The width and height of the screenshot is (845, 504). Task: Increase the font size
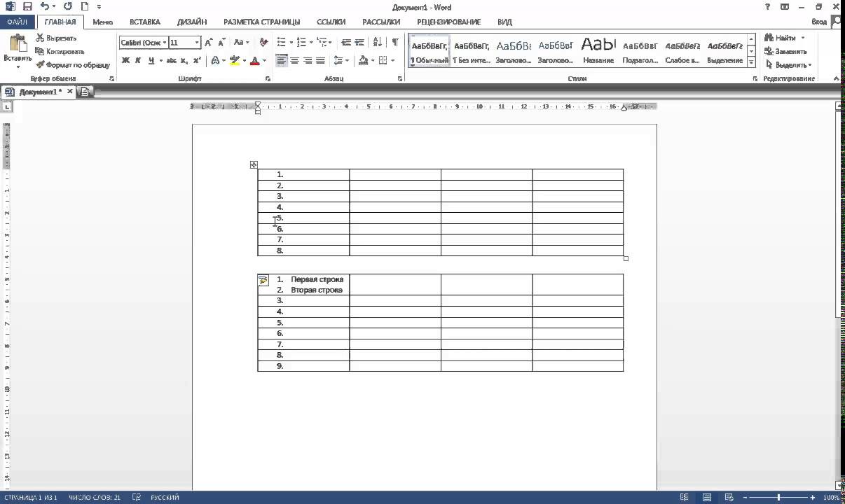209,42
